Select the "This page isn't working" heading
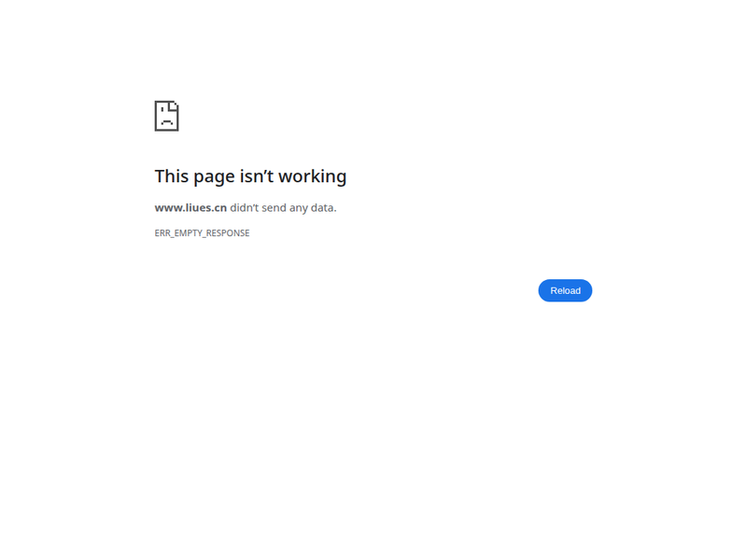Viewport: 747px width, 560px height. click(x=250, y=176)
